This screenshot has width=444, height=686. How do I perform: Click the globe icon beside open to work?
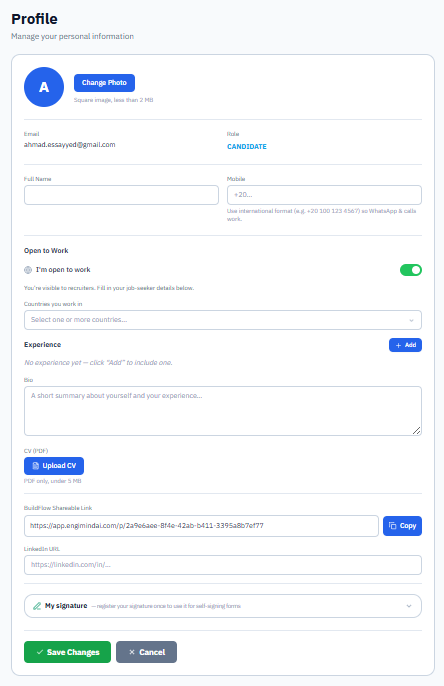(28, 270)
